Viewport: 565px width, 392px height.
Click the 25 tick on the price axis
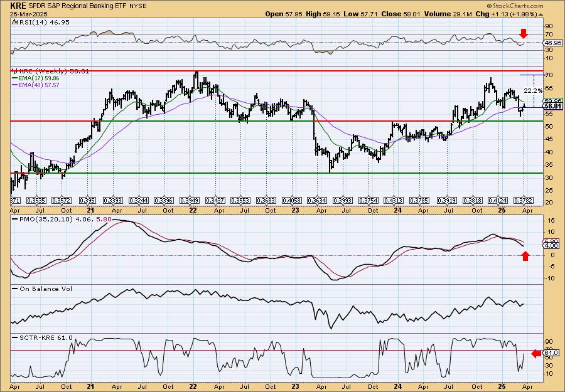coord(549,189)
